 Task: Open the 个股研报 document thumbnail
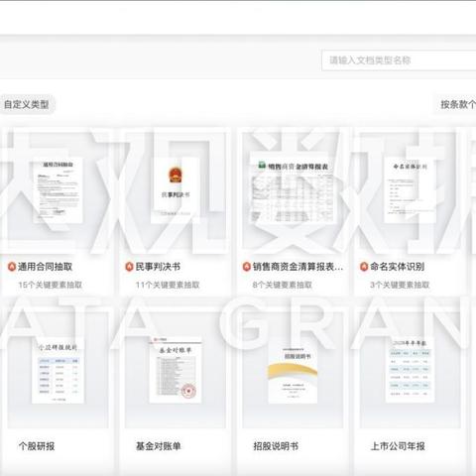point(58,371)
